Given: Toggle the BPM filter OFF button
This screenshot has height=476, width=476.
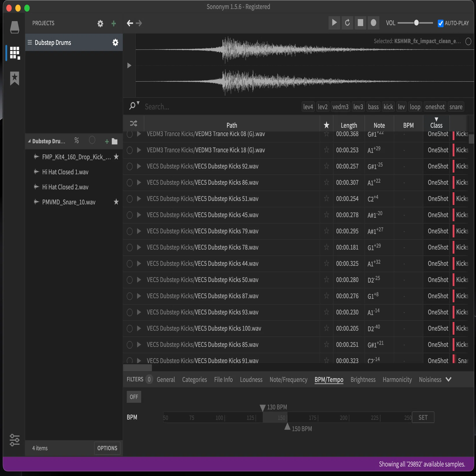Looking at the screenshot, I should (x=134, y=397).
